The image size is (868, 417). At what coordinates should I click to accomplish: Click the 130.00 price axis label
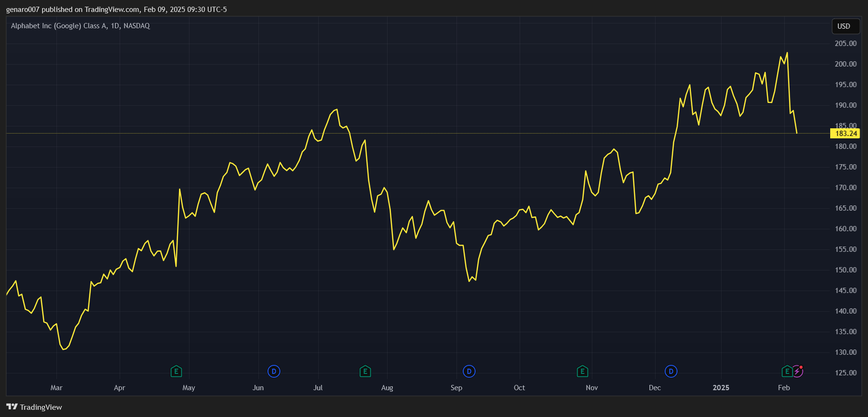pos(846,352)
